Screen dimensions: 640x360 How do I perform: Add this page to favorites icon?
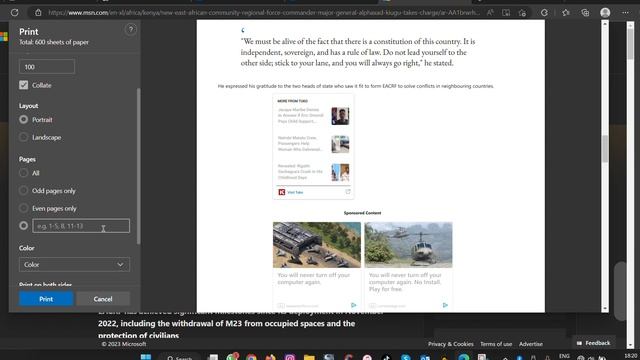(x=522, y=13)
